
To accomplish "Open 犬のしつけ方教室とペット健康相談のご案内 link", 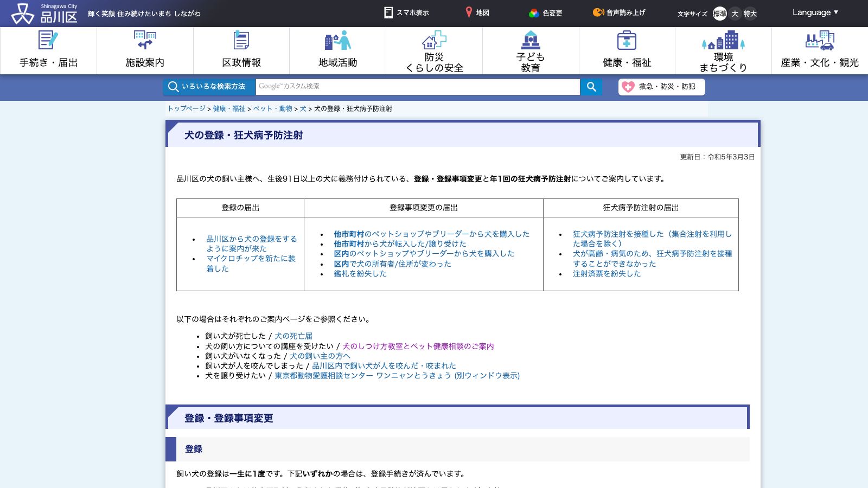I will (x=418, y=346).
